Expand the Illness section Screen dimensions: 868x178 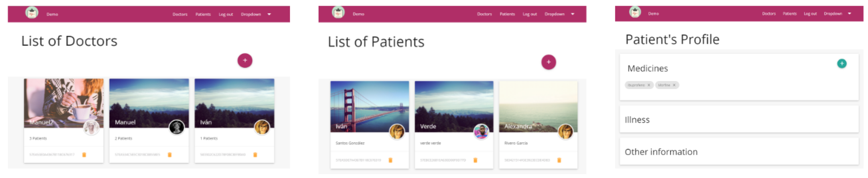739,120
